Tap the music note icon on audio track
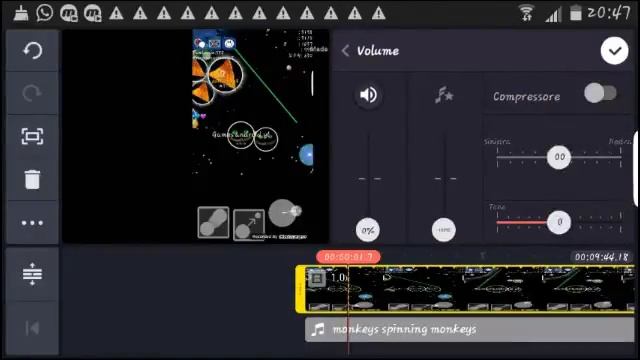This screenshot has height=360, width=640. 318,329
